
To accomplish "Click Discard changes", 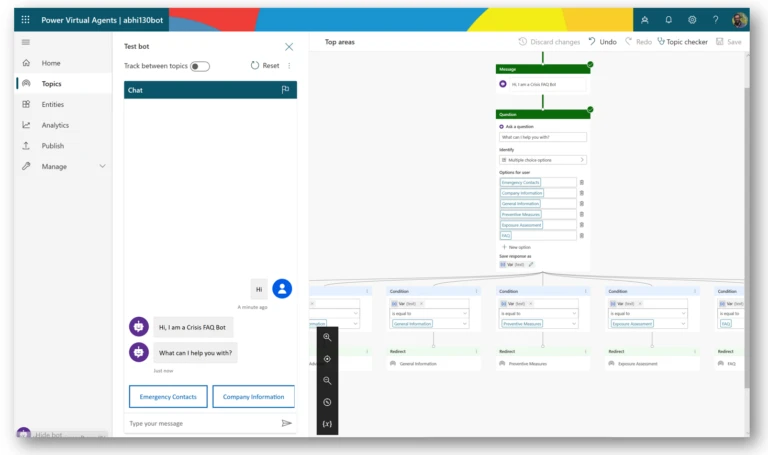I will click(x=549, y=42).
